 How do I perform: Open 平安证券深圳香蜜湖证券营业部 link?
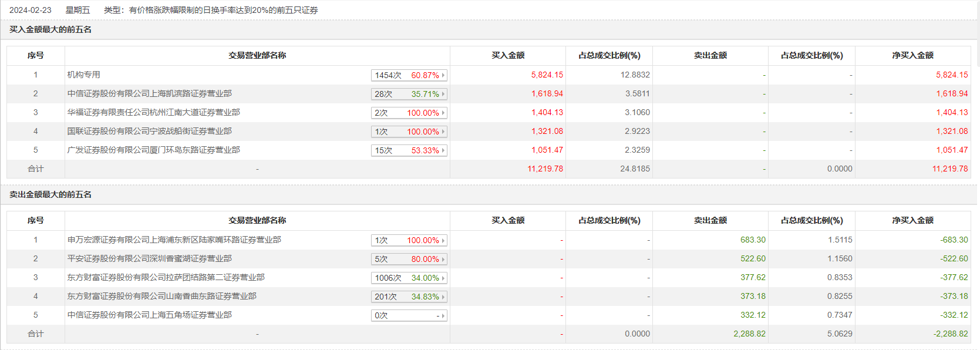tap(149, 258)
